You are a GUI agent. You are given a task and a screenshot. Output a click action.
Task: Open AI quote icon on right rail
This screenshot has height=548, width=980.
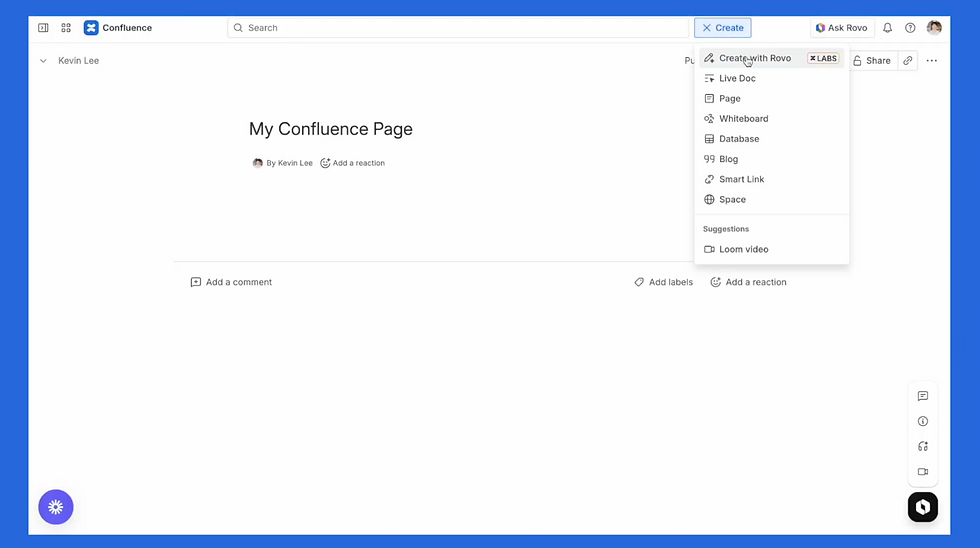click(x=923, y=446)
